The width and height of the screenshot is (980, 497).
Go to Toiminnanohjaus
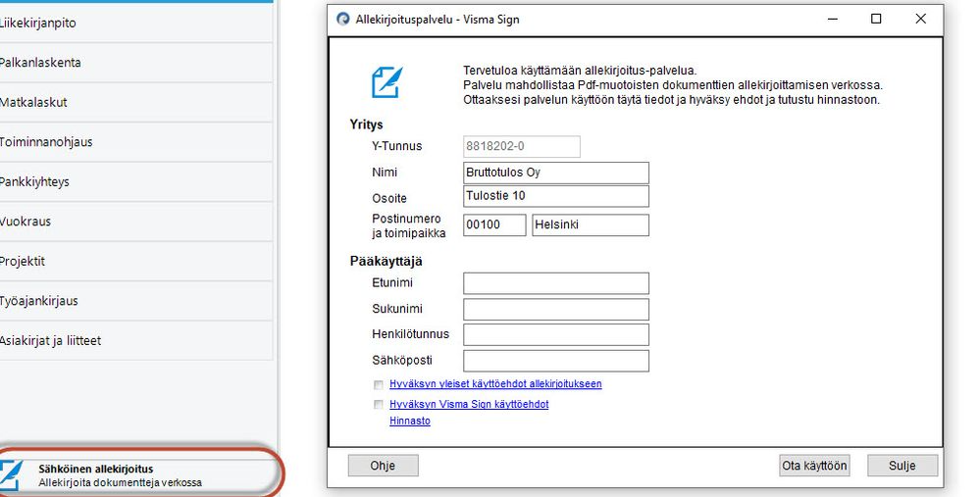[x=135, y=142]
